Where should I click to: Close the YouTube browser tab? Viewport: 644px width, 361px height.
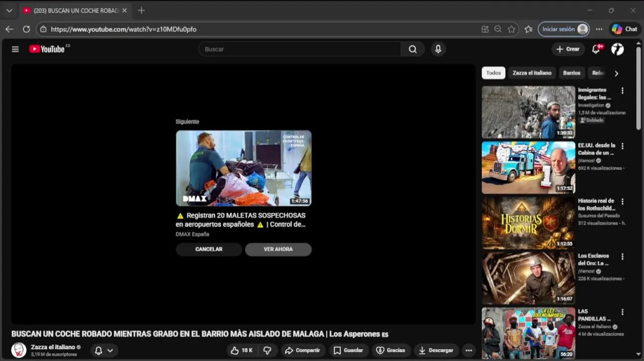point(124,11)
